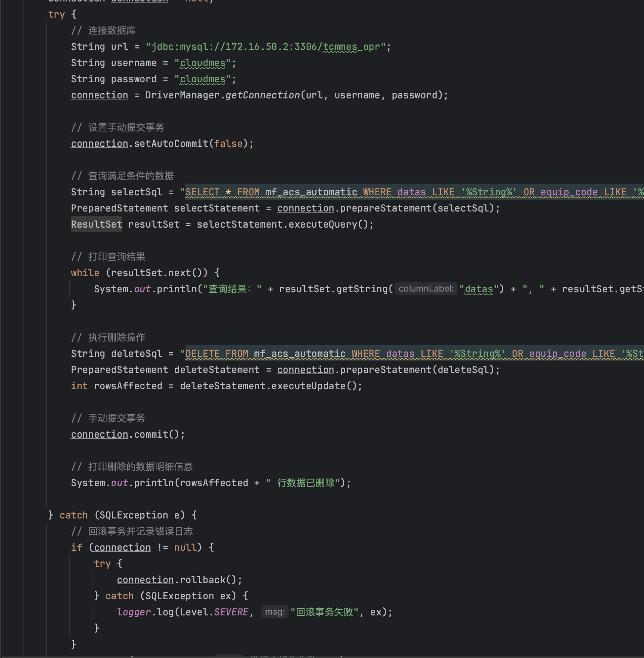The height and width of the screenshot is (658, 644).
Task: Click the msg: inlay hint
Action: 275,612
